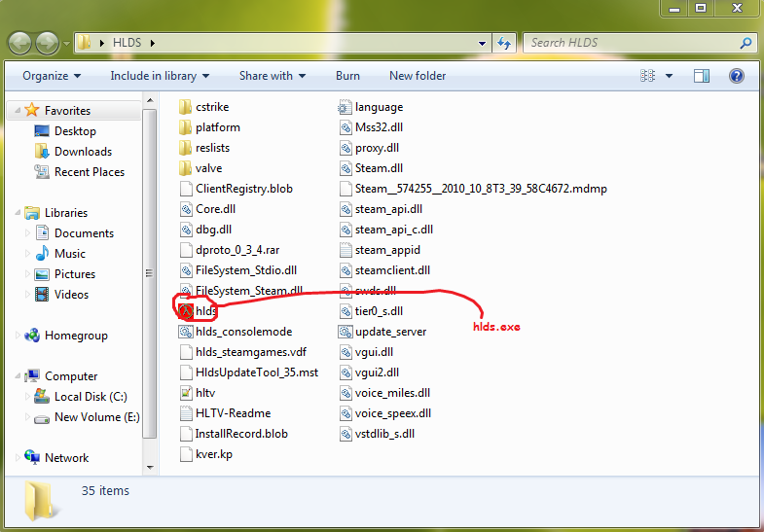Screen dimensions: 764x532
Task: Click navigation pane scroll up arrow
Action: tap(150, 100)
